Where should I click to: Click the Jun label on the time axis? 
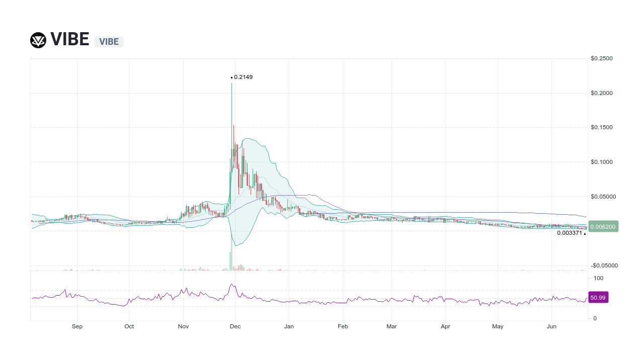click(552, 326)
